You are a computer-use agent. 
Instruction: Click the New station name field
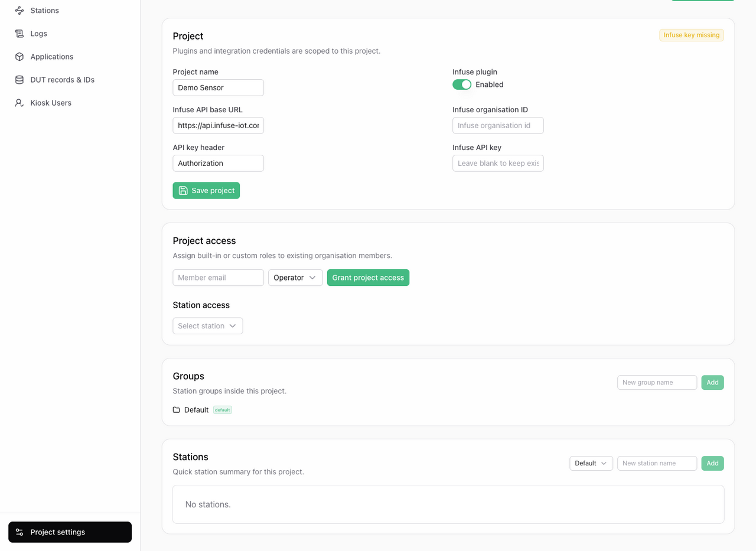click(x=657, y=464)
